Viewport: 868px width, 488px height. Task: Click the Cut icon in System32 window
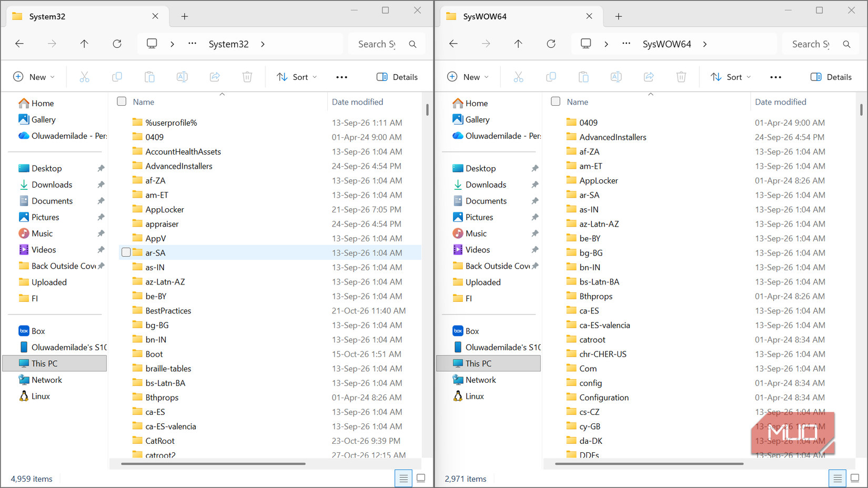coord(84,77)
